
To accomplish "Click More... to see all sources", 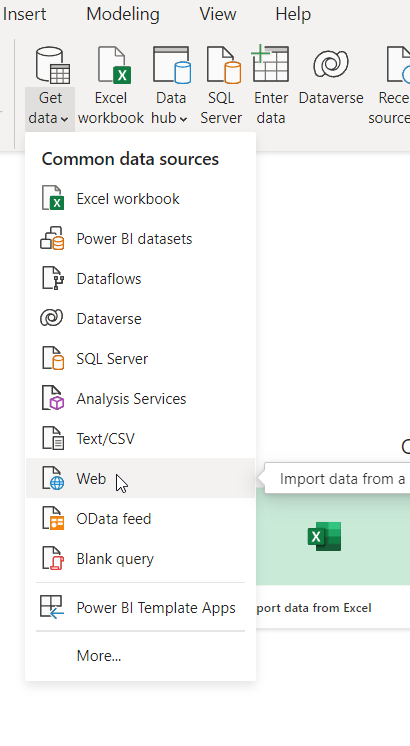I will pyautogui.click(x=141, y=656).
